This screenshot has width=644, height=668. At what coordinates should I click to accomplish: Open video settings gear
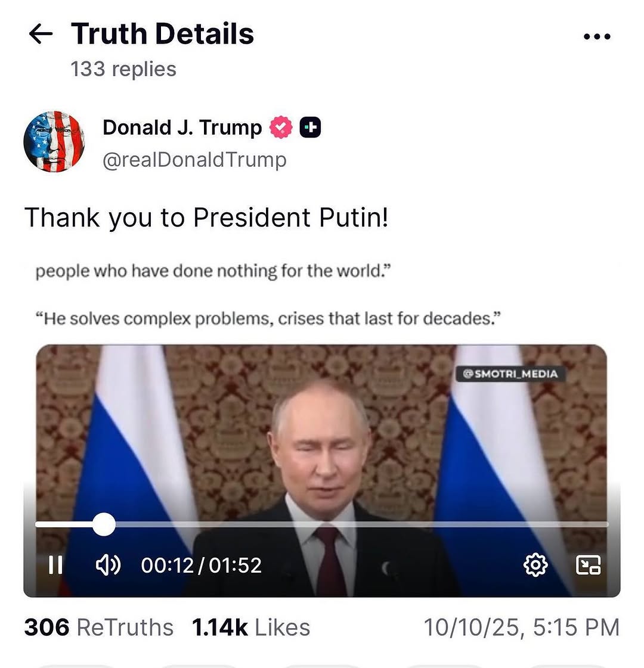535,566
